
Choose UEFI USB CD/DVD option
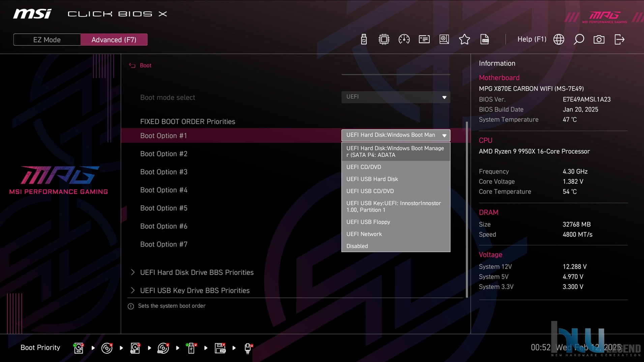396,191
